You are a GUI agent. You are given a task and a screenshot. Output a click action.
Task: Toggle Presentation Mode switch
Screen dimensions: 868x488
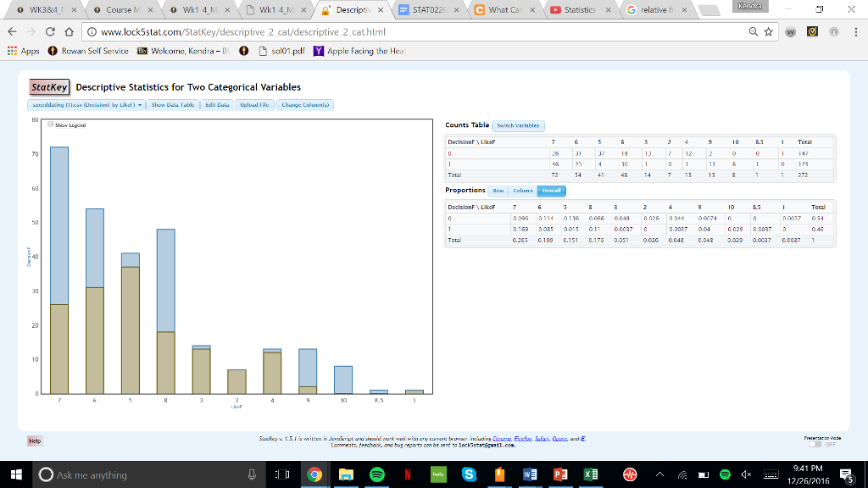tap(816, 442)
